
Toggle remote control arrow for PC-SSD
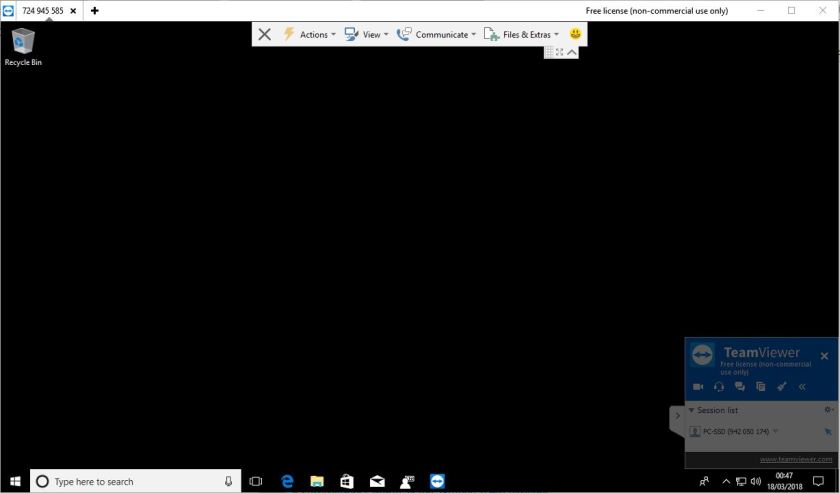tap(828, 431)
